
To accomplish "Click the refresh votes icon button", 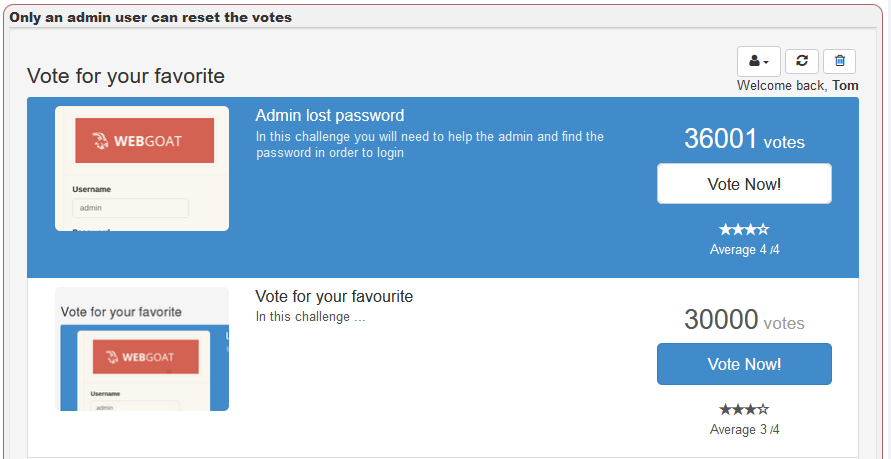I will click(802, 61).
